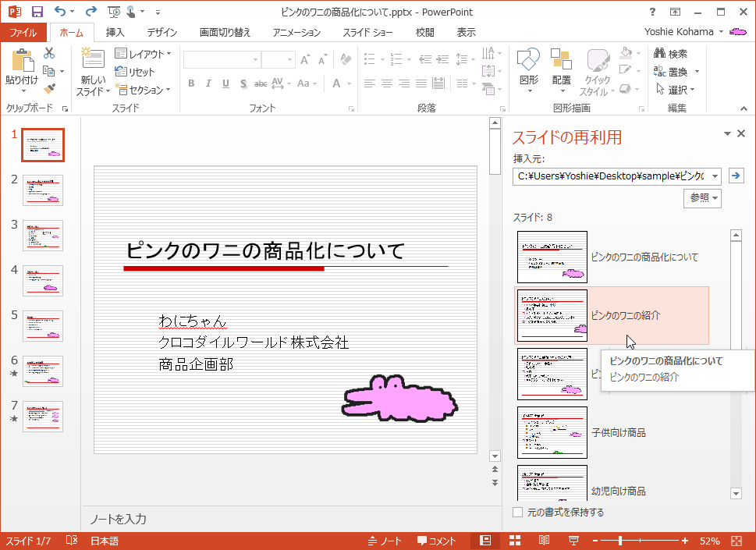Check 元の書式を保持する checkbox
This screenshot has width=756, height=550.
pyautogui.click(x=518, y=513)
